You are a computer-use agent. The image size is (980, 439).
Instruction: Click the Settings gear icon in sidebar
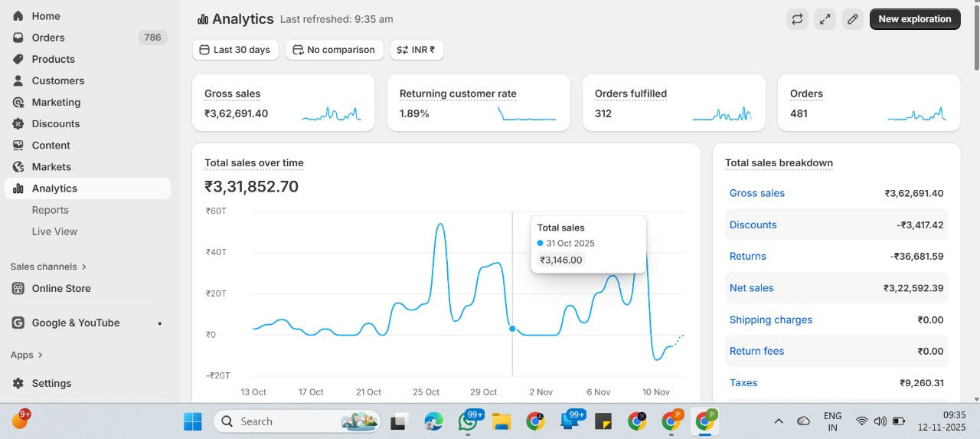coord(18,383)
